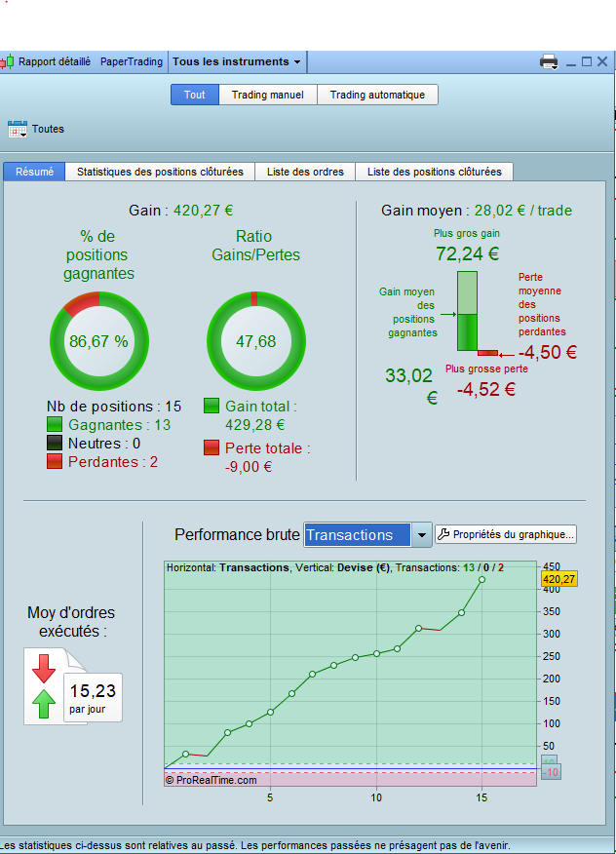Image resolution: width=616 pixels, height=854 pixels.
Task: Open the calendar date filter icon
Action: [18, 129]
